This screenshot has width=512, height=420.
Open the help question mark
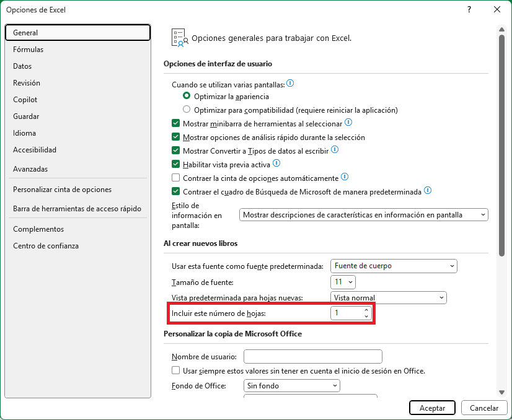point(469,9)
